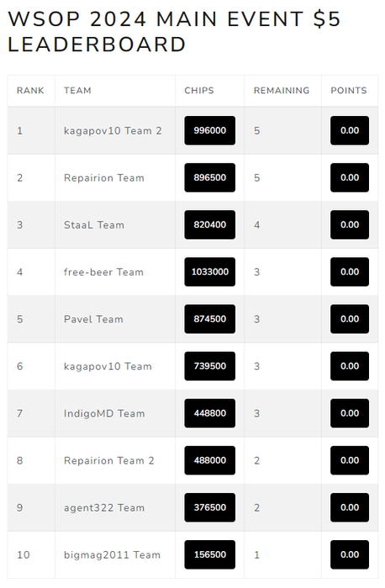Sort by the TEAM column header
The height and width of the screenshot is (588, 385).
[77, 91]
